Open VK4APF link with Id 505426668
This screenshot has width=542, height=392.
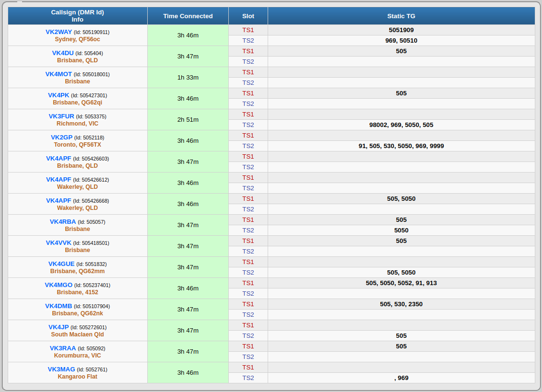coord(59,201)
